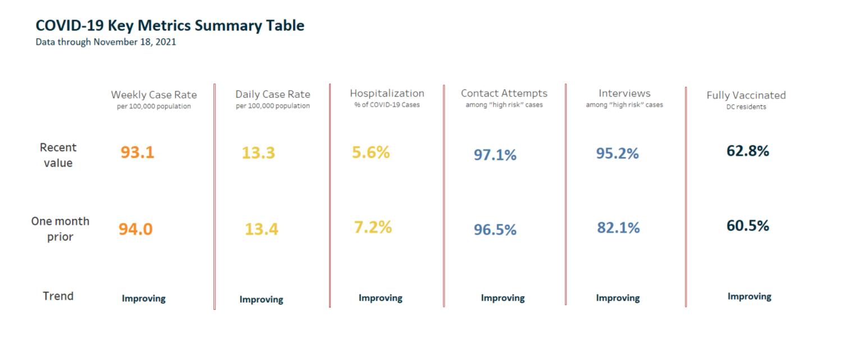Select Daily Case Rate prior value 13.4
Image resolution: width=868 pixels, height=362 pixels.
click(x=261, y=229)
